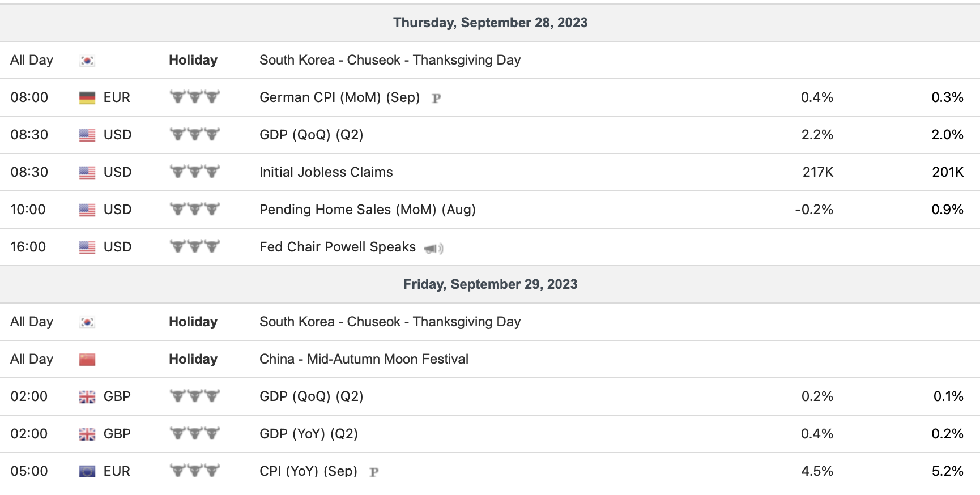Click the US flag on the Pending Home Sales row
Image resolution: width=980 pixels, height=495 pixels.
(87, 210)
